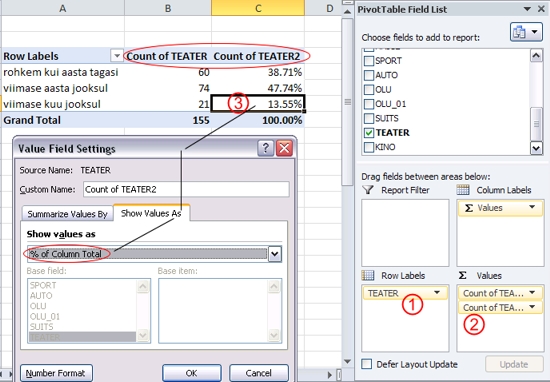
Task: Click the Custom Name text field
Action: 186,189
